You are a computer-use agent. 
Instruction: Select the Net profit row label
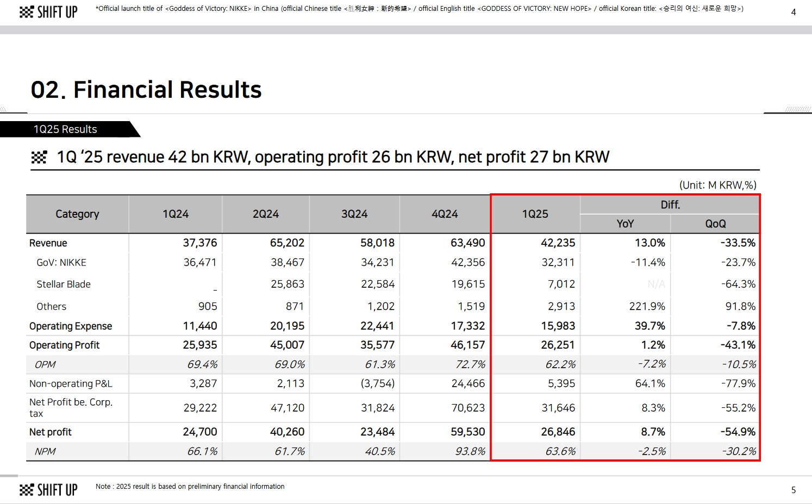pos(51,432)
